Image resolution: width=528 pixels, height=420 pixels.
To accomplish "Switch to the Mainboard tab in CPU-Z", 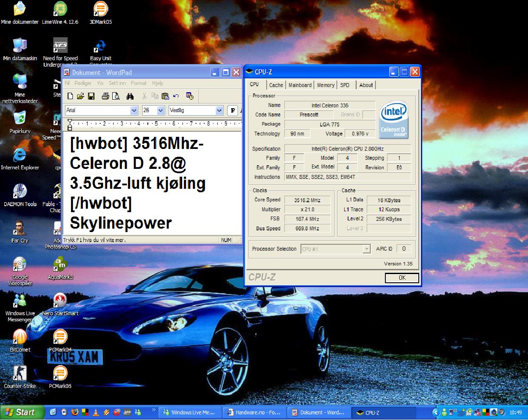I will (300, 85).
